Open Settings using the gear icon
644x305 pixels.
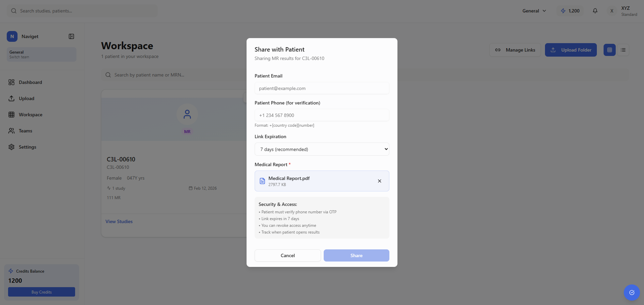pos(11,147)
